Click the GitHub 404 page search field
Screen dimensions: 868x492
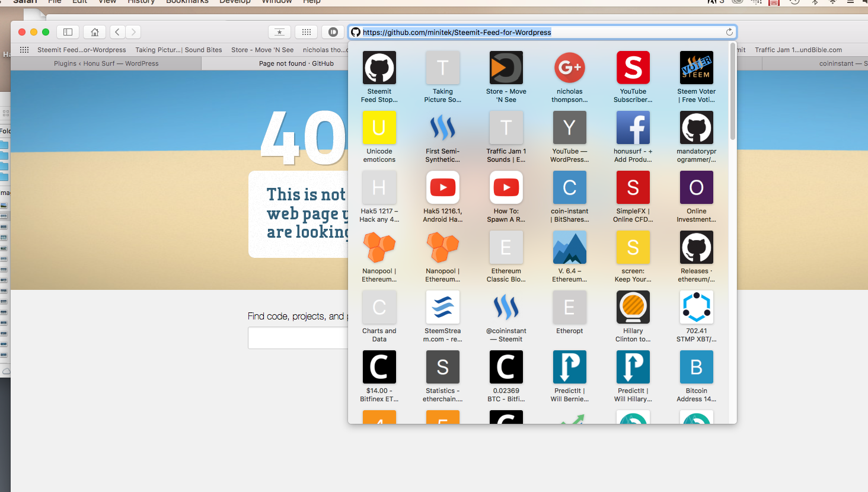[298, 338]
